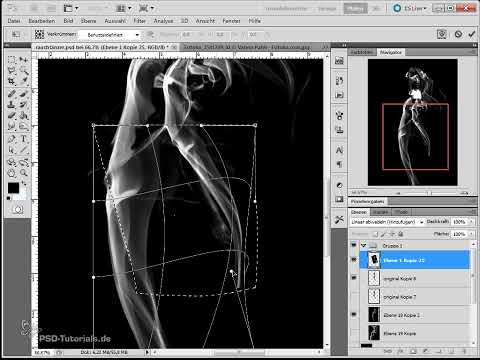Select the Line shape tool
The width and height of the screenshot is (480, 360).
(x=23, y=150)
